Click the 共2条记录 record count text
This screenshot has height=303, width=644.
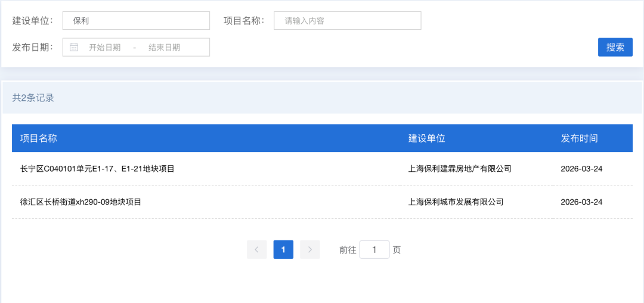click(33, 98)
